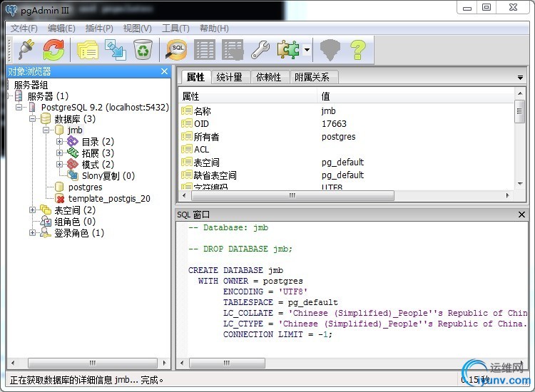Click the yellow question mark Help icon
Screen dimensions: 535x392
tap(357, 49)
